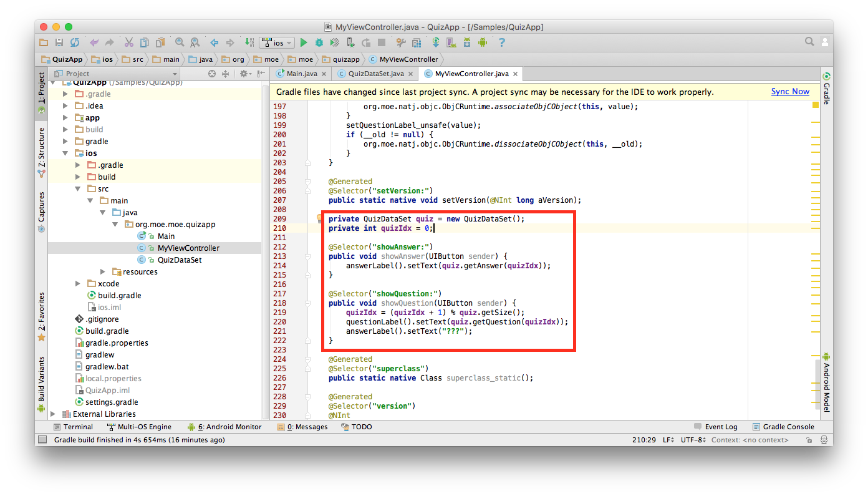This screenshot has height=496, width=868.
Task: Open the Terminal tool window
Action: coord(73,427)
